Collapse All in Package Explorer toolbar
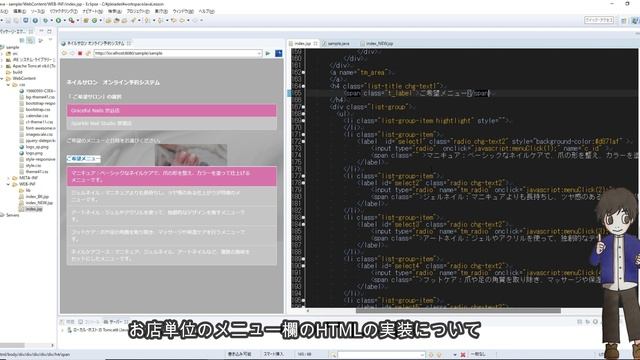Image resolution: width=640 pixels, height=360 pixels. [22, 40]
